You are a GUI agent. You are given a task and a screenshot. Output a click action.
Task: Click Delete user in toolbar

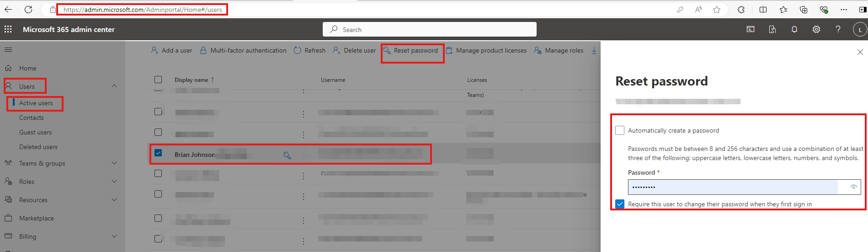[x=354, y=50]
